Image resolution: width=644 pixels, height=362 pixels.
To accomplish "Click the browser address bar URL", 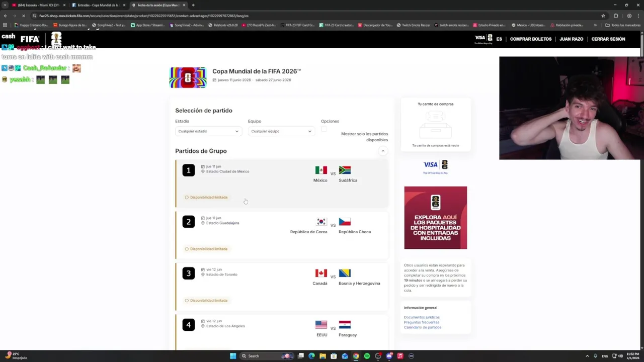I will (144, 16).
